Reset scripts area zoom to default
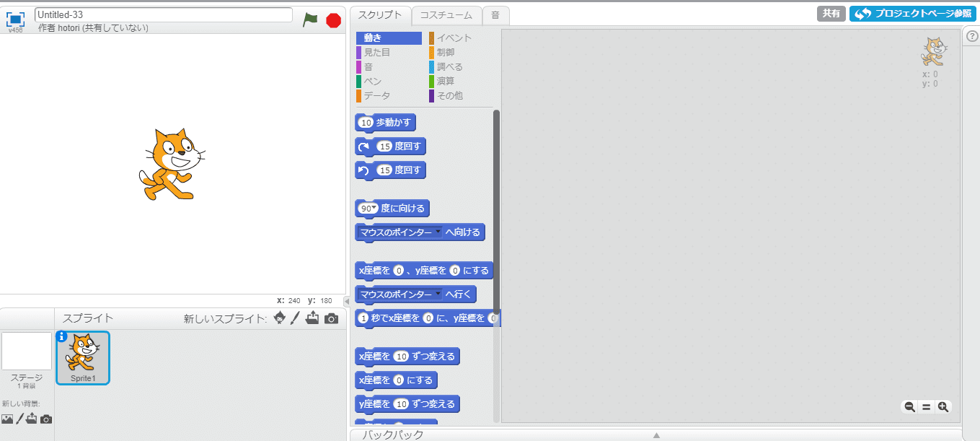The height and width of the screenshot is (441, 980). pos(927,407)
